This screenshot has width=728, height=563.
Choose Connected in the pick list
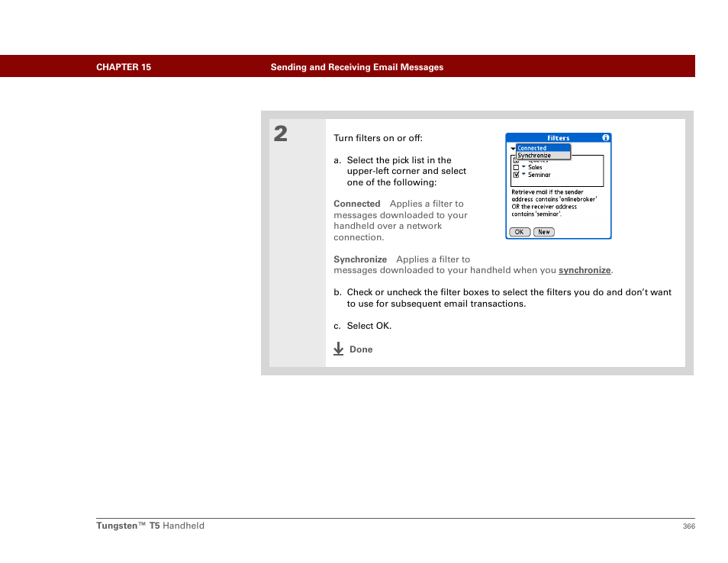[x=543, y=148]
